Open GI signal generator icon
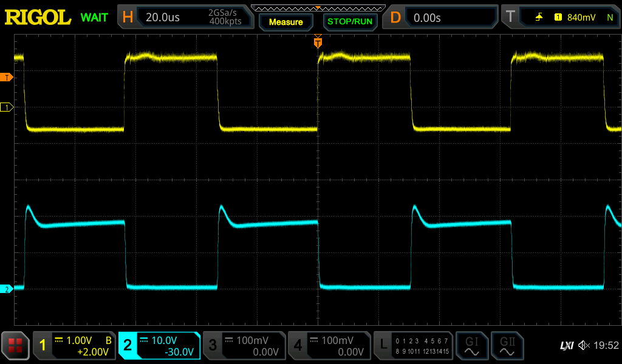The image size is (622, 364). click(471, 345)
